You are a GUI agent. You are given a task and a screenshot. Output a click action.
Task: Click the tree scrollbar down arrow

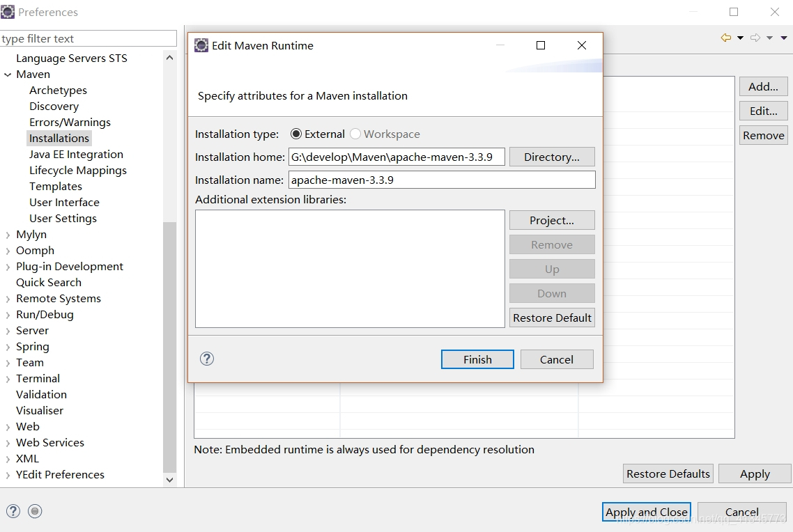pos(170,480)
